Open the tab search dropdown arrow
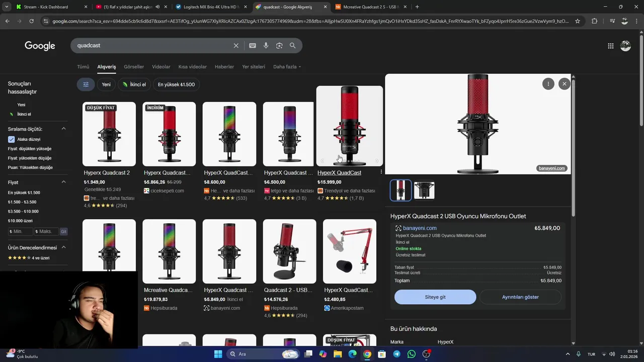 [7, 7]
